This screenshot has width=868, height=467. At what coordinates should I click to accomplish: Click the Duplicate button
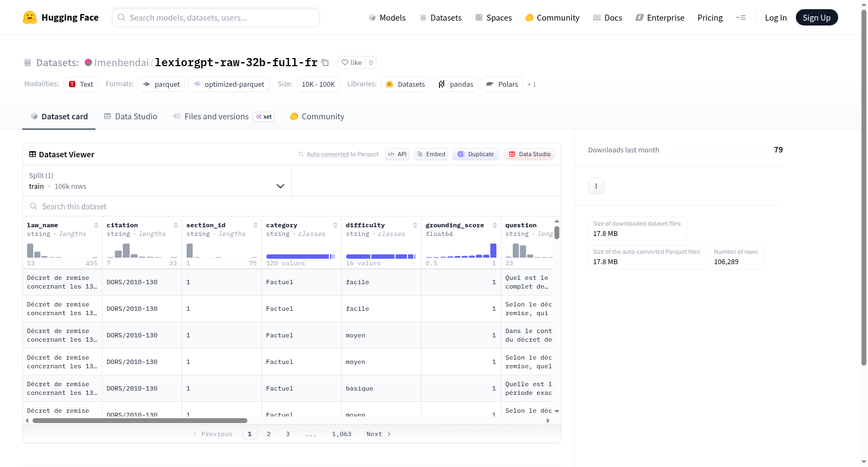(x=476, y=154)
